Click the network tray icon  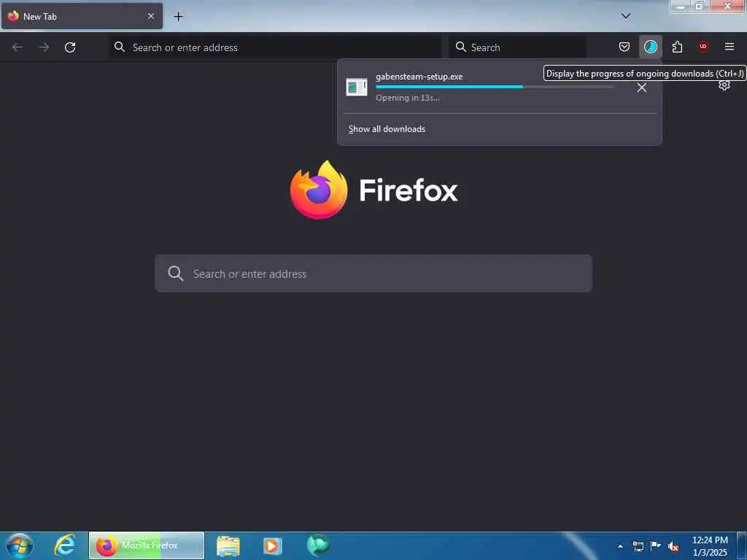tap(638, 546)
